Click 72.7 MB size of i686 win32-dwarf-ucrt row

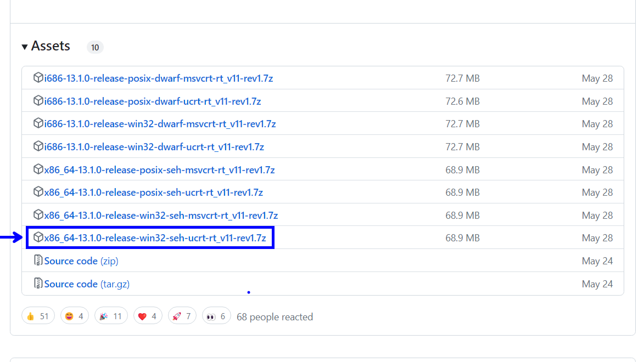point(462,147)
